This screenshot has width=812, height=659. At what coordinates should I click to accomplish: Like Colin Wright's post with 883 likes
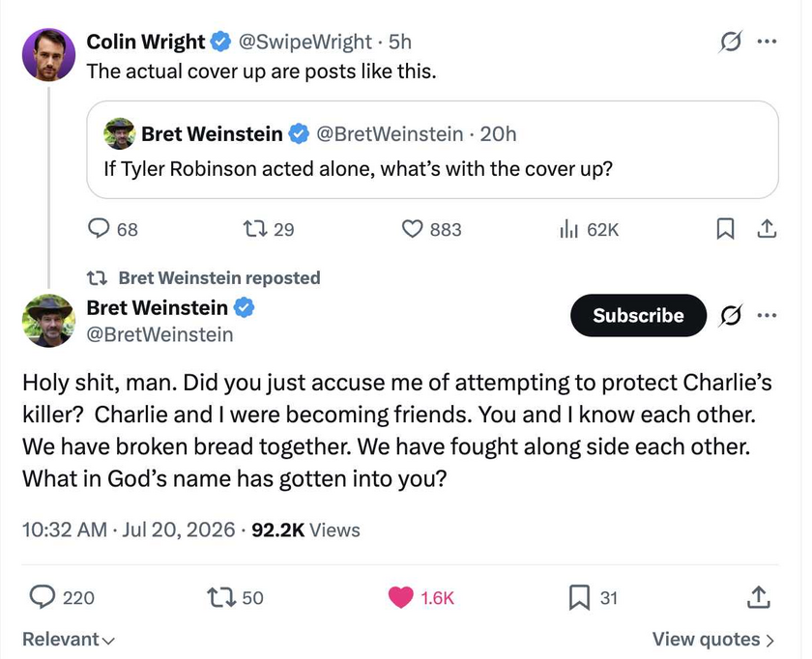tap(412, 228)
